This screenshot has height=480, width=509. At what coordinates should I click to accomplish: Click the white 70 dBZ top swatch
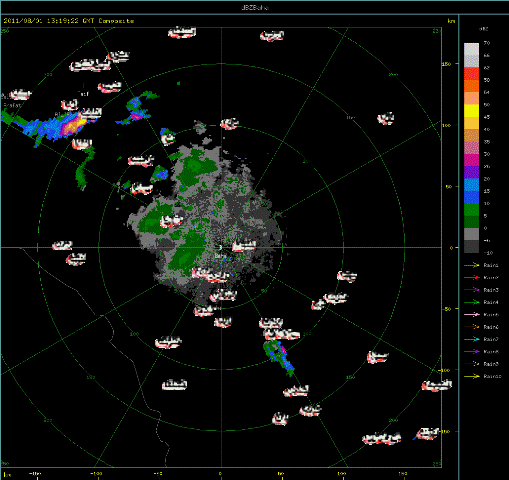471,49
